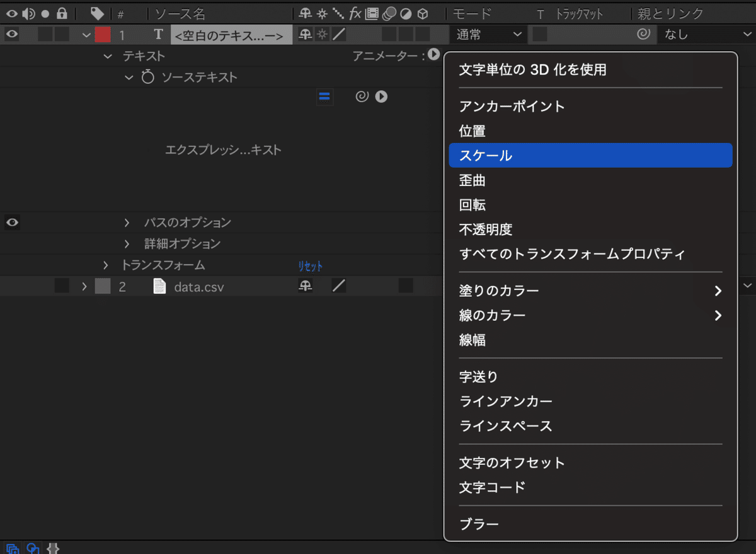Click the red label color swatch of layer 1
Screen dimensions: 756x554
point(103,35)
